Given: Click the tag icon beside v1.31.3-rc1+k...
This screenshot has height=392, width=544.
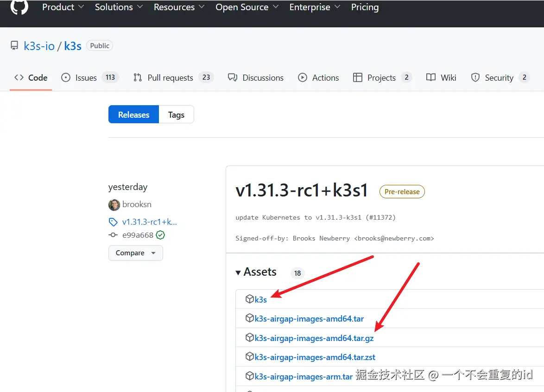Looking at the screenshot, I should click(113, 222).
